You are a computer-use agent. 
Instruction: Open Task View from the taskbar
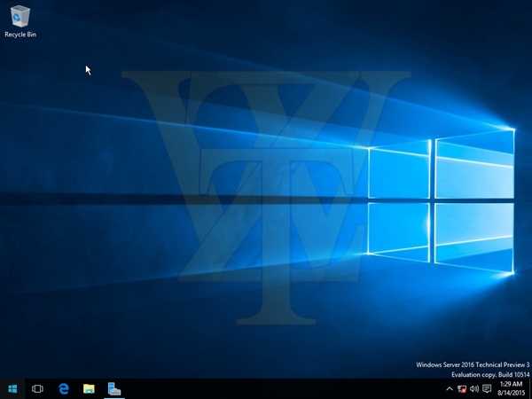pos(37,389)
